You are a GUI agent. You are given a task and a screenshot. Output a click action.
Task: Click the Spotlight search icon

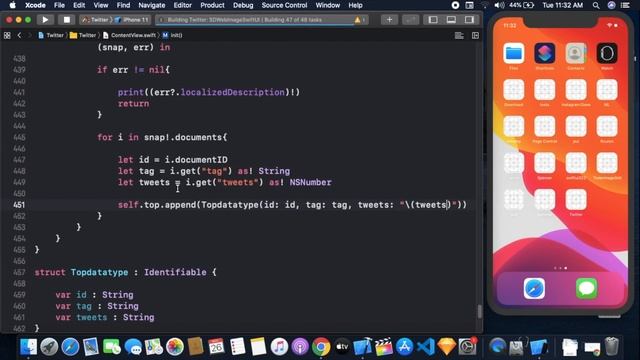(596, 5)
